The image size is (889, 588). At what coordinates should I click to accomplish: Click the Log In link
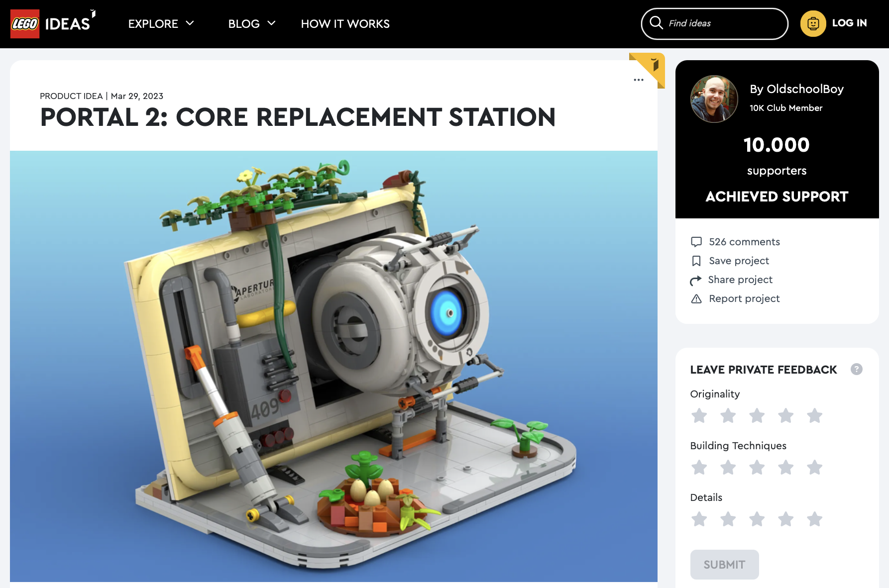pyautogui.click(x=849, y=23)
